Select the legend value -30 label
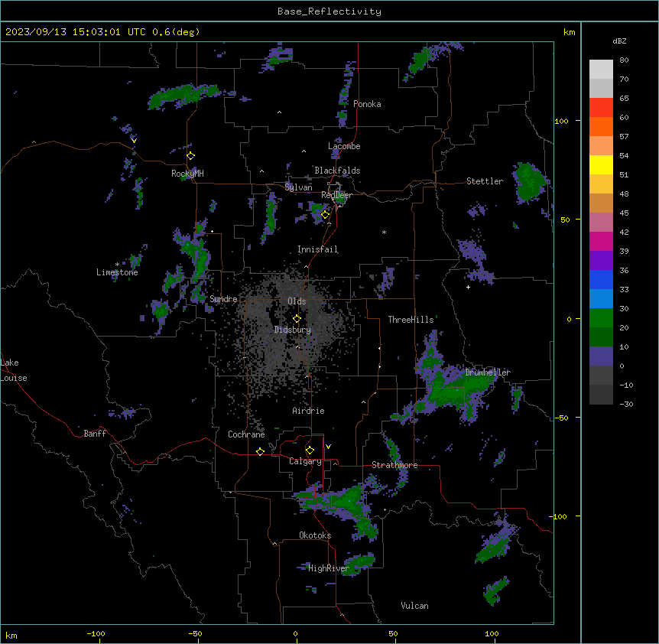The width and height of the screenshot is (659, 644). [x=626, y=404]
